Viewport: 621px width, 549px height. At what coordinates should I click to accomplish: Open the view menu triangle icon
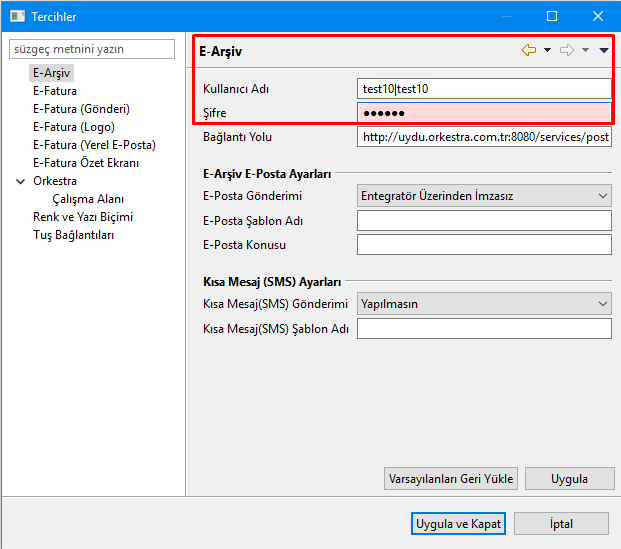604,50
